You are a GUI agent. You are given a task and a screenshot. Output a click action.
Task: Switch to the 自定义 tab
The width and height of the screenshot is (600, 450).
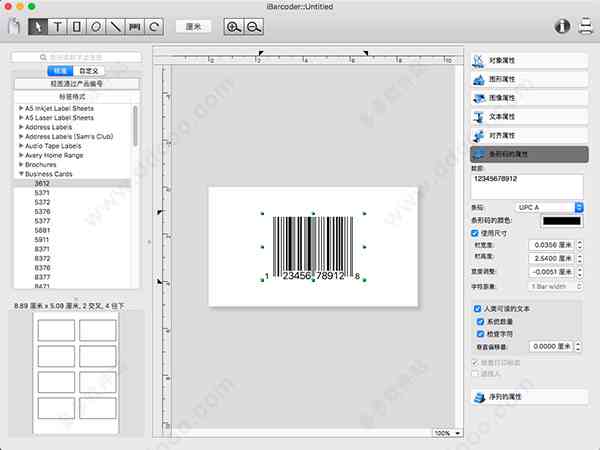88,71
